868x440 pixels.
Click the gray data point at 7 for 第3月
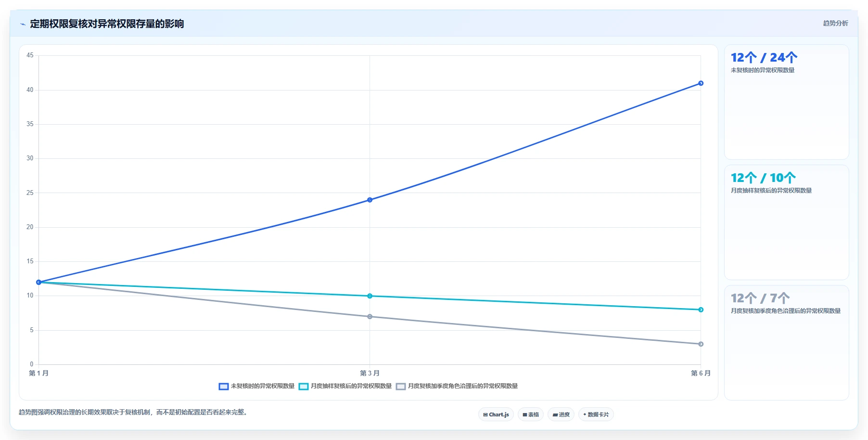[x=370, y=317]
